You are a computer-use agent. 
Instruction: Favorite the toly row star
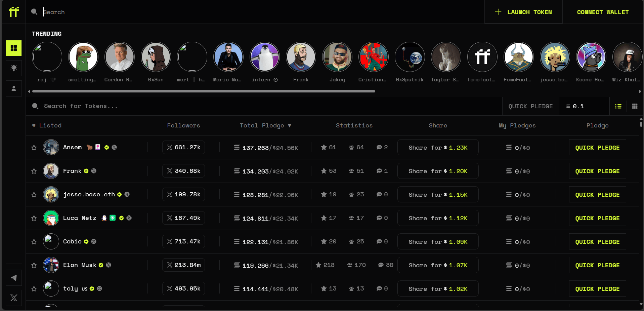(x=34, y=289)
